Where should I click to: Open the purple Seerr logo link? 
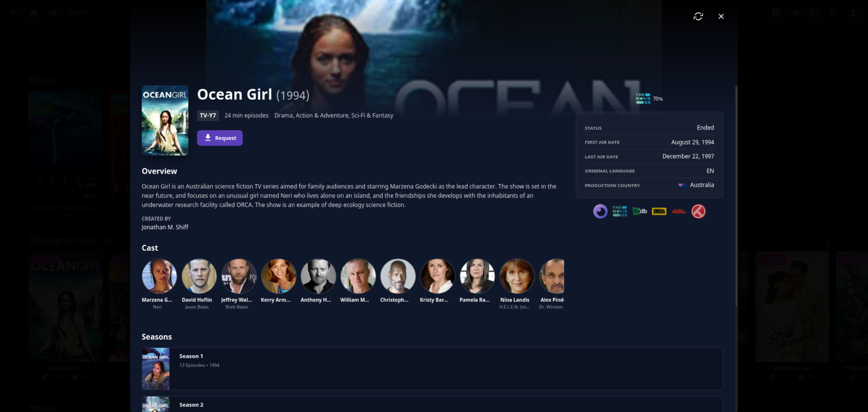click(x=600, y=211)
